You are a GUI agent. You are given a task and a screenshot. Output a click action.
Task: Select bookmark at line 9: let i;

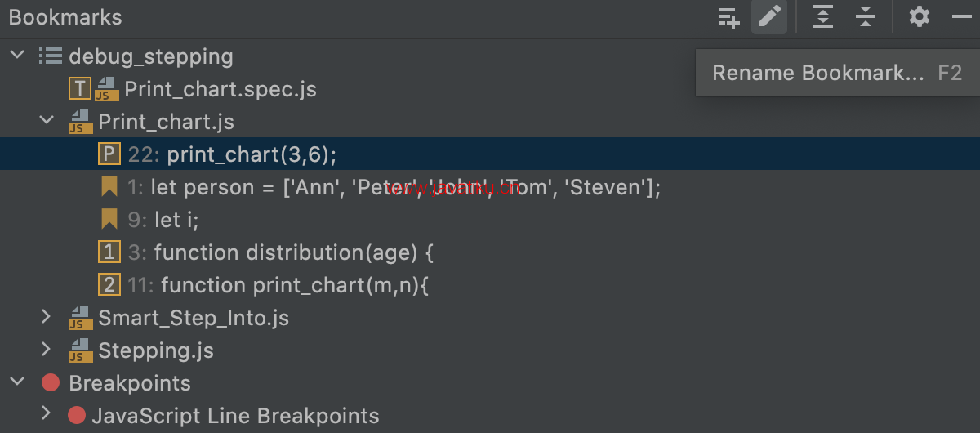[163, 220]
